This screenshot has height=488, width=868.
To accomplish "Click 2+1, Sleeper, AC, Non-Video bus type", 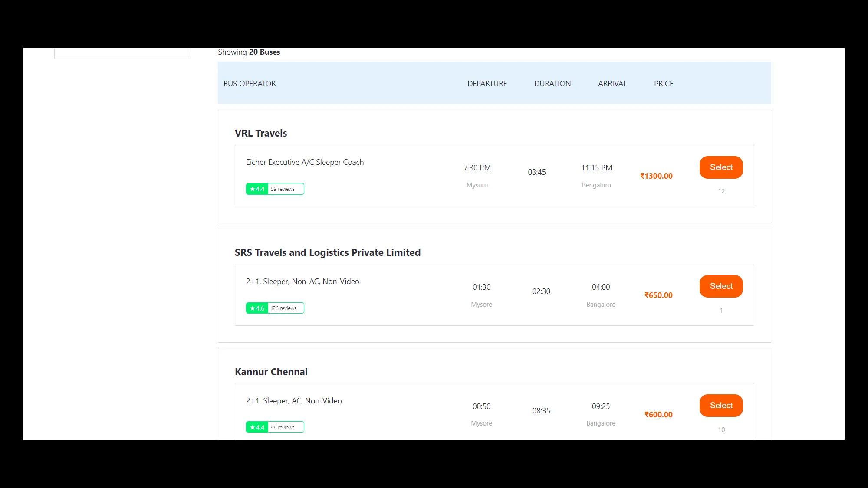I will click(x=294, y=401).
